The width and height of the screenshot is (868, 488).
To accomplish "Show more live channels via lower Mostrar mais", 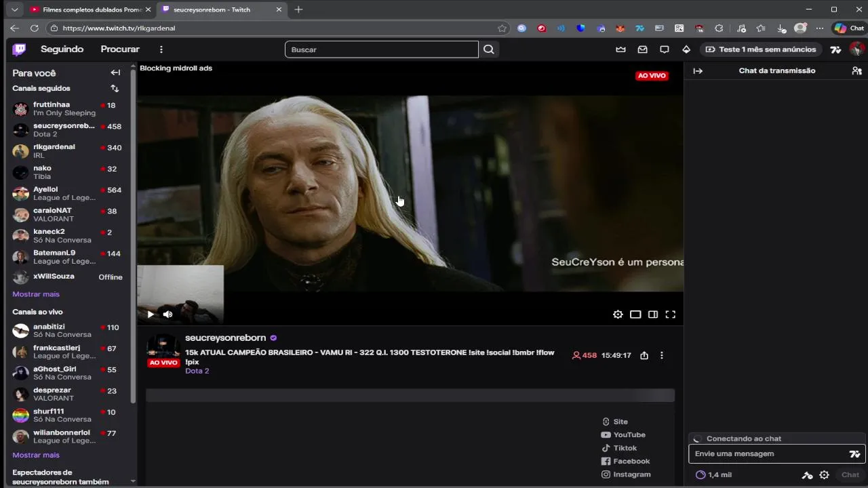I will click(x=36, y=455).
